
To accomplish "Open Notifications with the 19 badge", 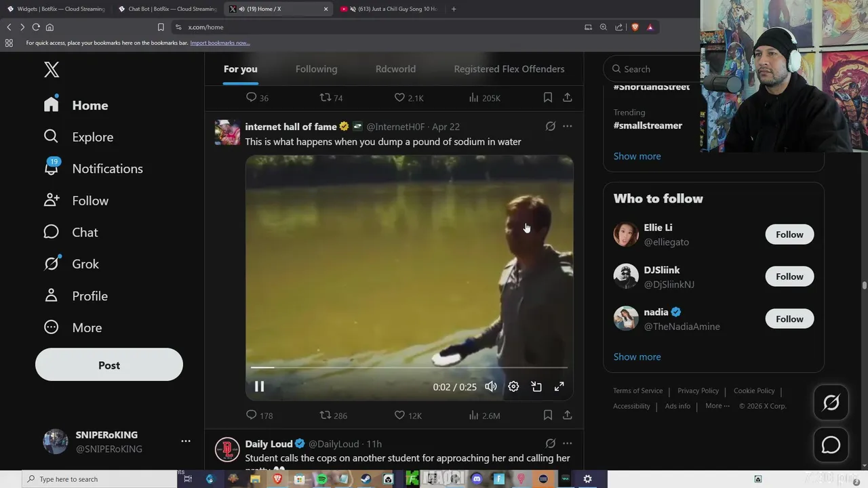I will [93, 168].
